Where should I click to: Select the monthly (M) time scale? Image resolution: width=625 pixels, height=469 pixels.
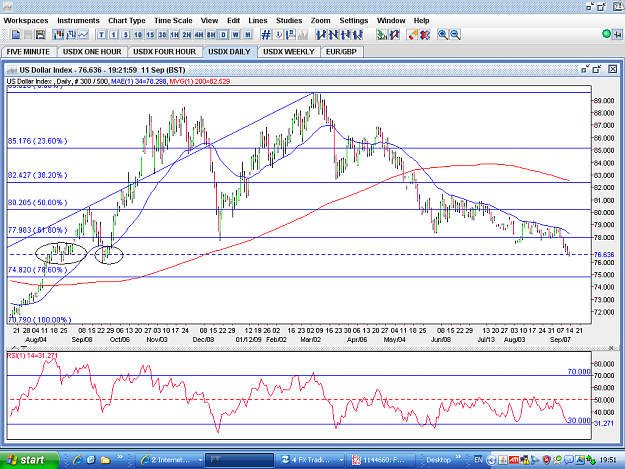[x=248, y=35]
